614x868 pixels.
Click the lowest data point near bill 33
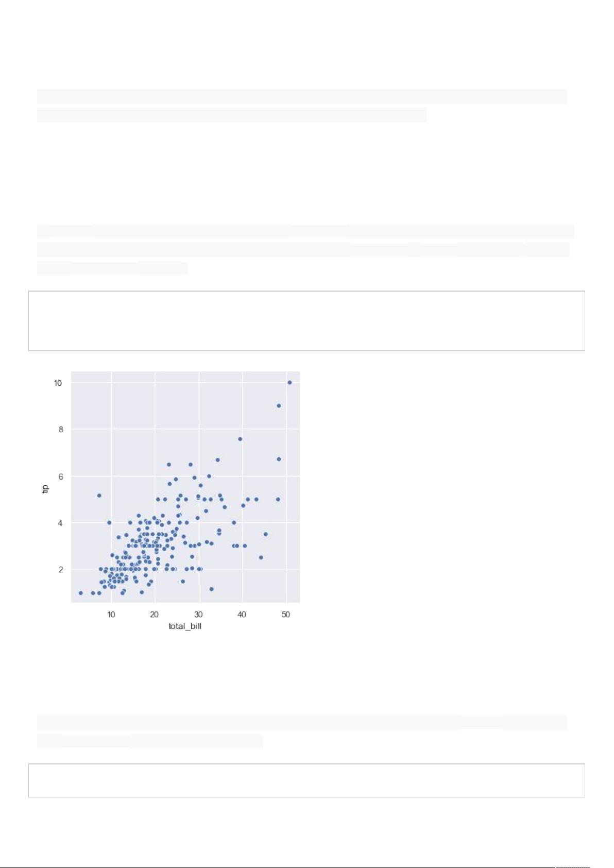[211, 589]
